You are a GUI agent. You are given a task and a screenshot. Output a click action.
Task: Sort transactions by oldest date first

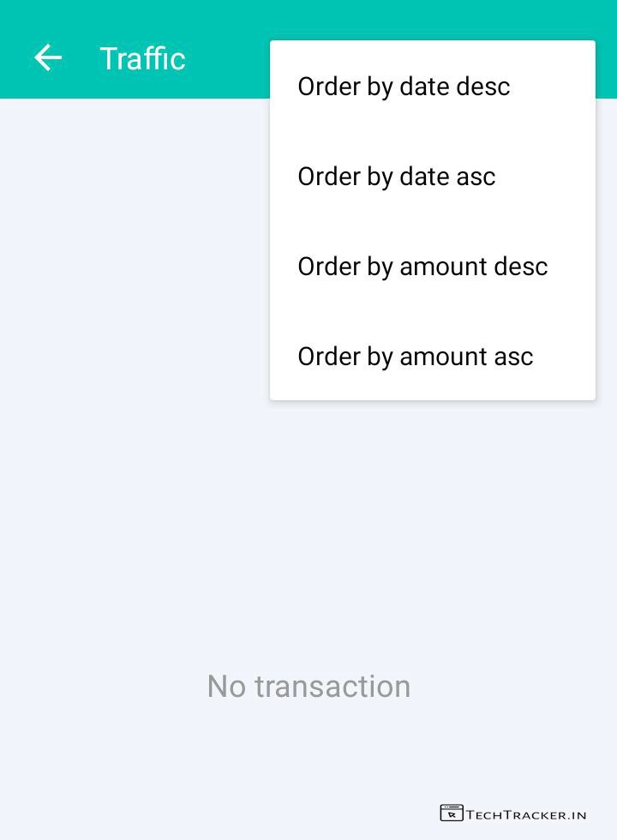click(397, 177)
